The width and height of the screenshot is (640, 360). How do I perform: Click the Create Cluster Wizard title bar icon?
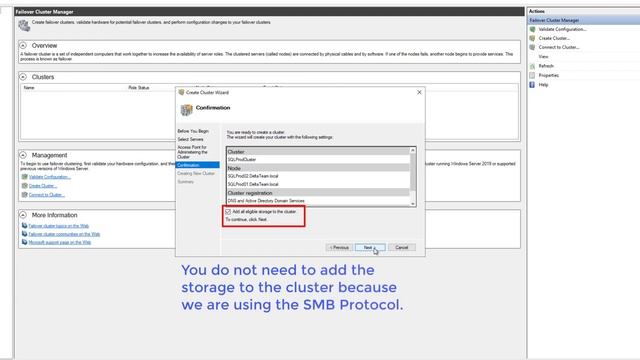[182, 92]
